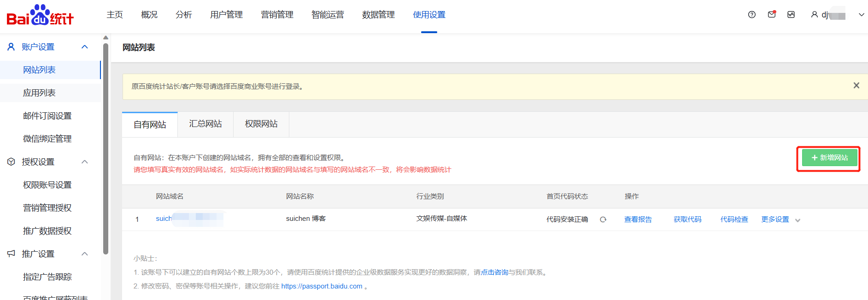This screenshot has height=300, width=868.
Task: Expand the account dropdown arrow
Action: pyautogui.click(x=862, y=15)
